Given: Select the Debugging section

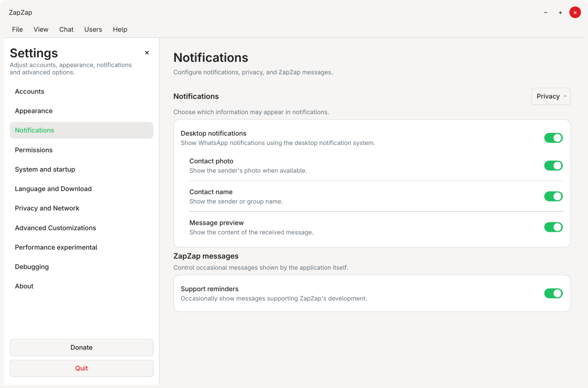Looking at the screenshot, I should click(81, 267).
